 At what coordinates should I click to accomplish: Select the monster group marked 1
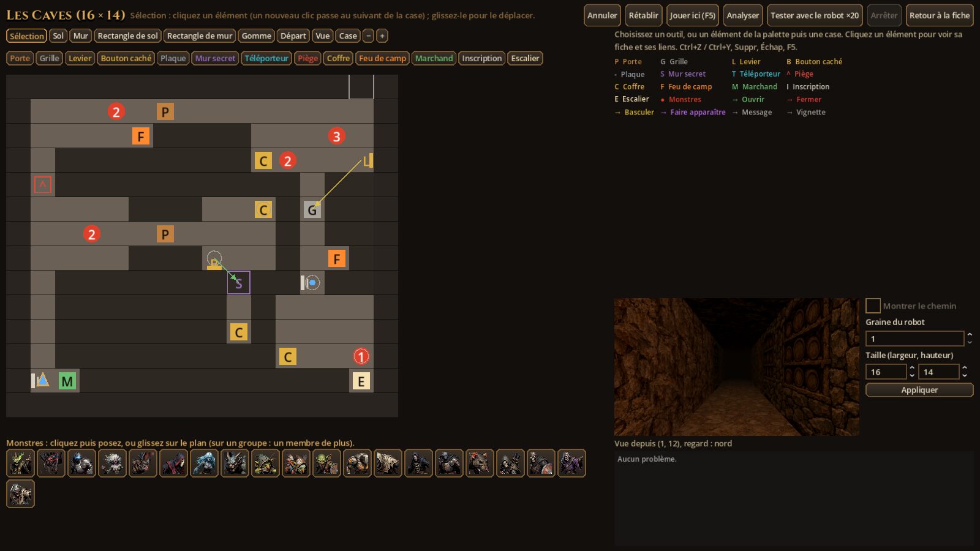tap(361, 356)
